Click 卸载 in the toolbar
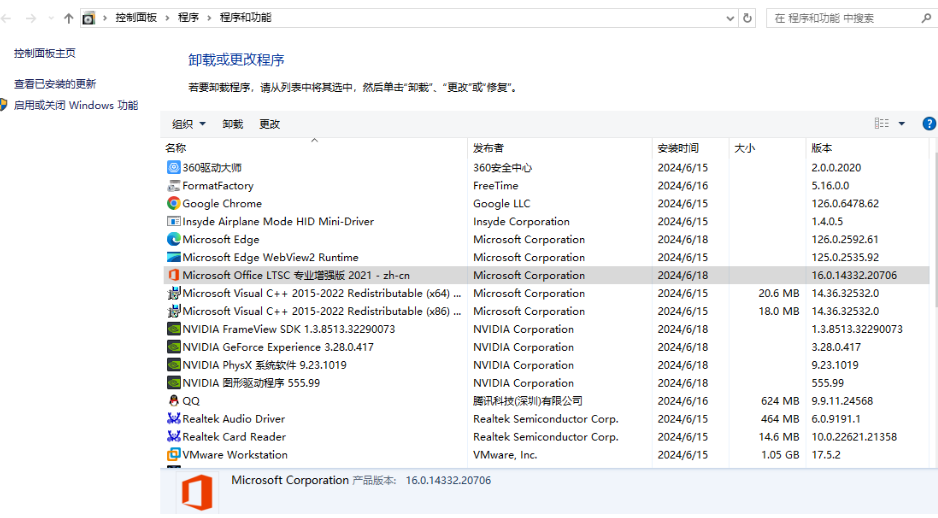The height and width of the screenshot is (518, 938). coord(233,124)
